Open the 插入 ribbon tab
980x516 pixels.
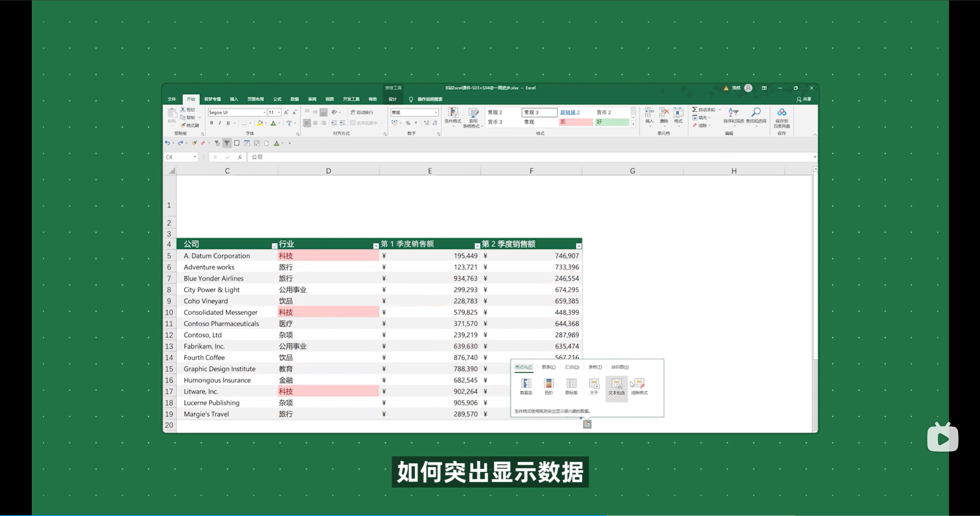coord(234,99)
